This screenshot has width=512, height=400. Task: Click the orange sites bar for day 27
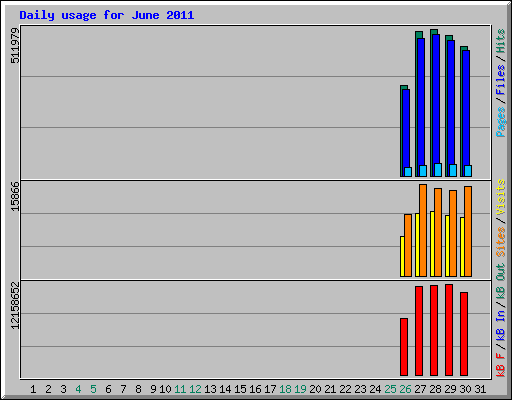click(423, 230)
